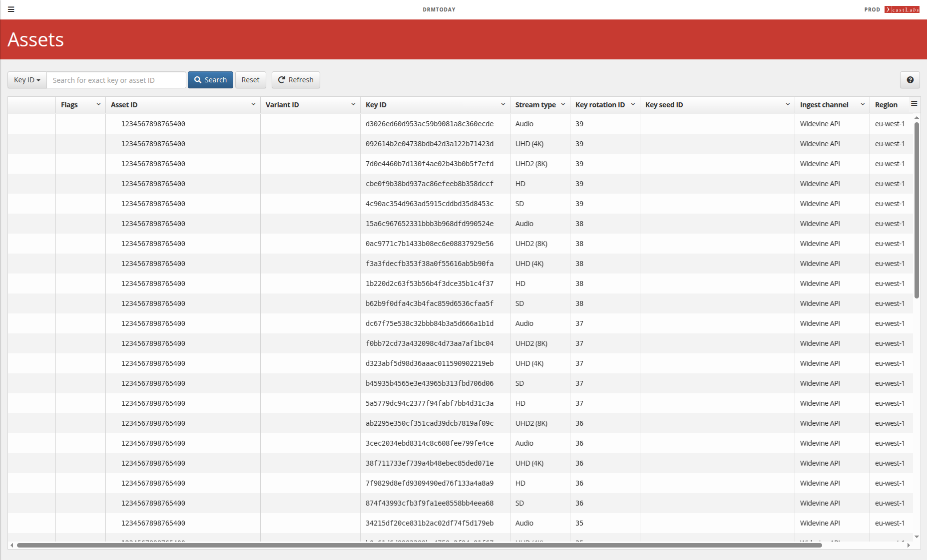
Task: Click the Search button
Action: [210, 80]
